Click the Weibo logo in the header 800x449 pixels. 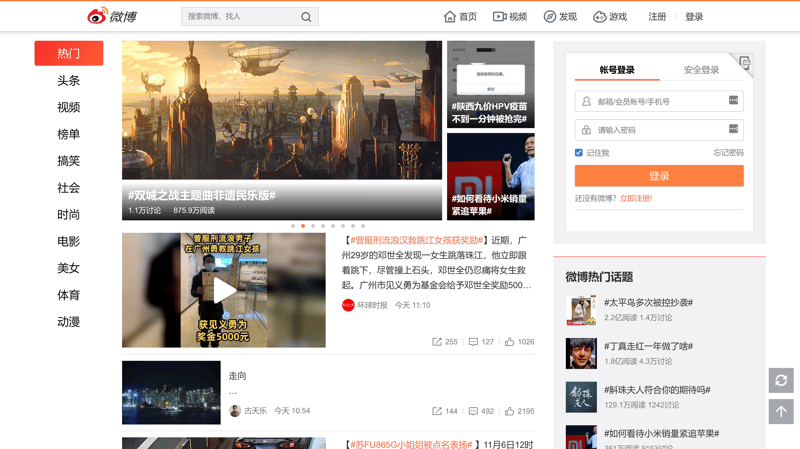click(x=111, y=16)
